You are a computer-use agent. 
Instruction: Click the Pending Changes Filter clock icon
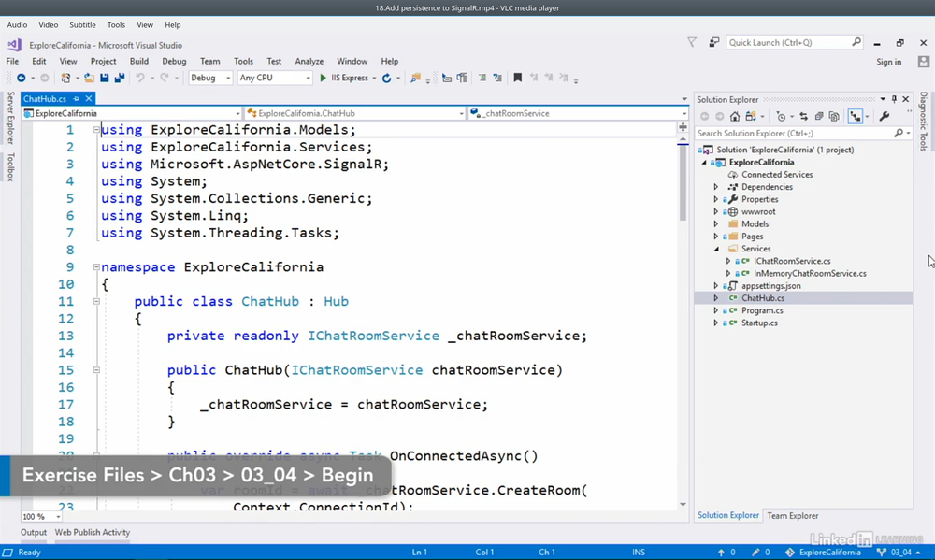781,116
